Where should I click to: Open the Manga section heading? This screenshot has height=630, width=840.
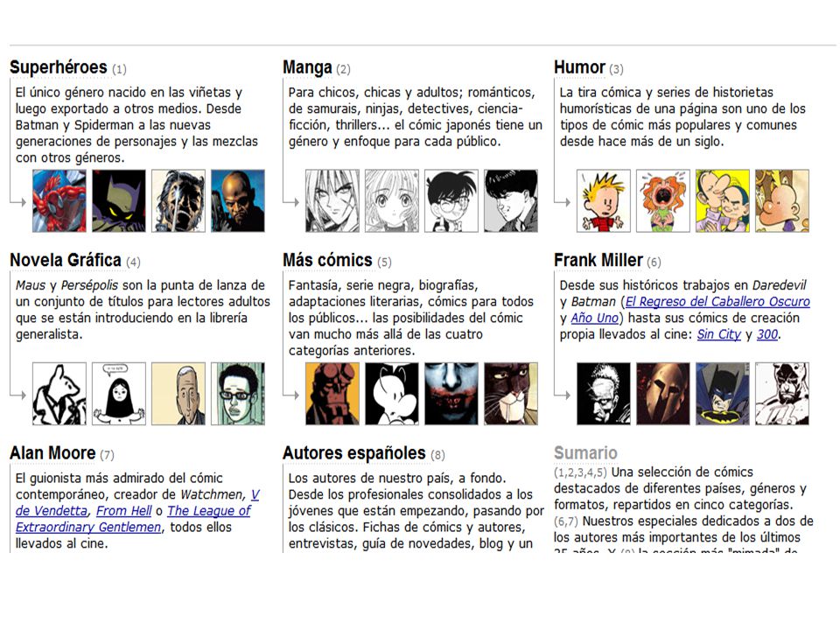(307, 67)
